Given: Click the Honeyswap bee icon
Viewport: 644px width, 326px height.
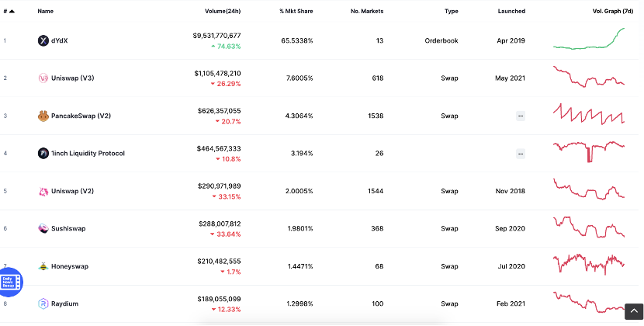Looking at the screenshot, I should [43, 266].
